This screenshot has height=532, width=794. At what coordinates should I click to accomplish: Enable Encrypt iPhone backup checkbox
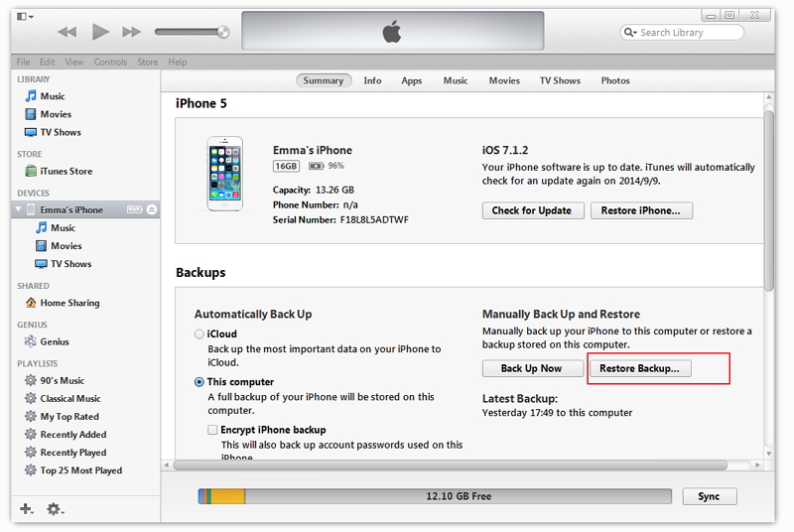(x=212, y=430)
